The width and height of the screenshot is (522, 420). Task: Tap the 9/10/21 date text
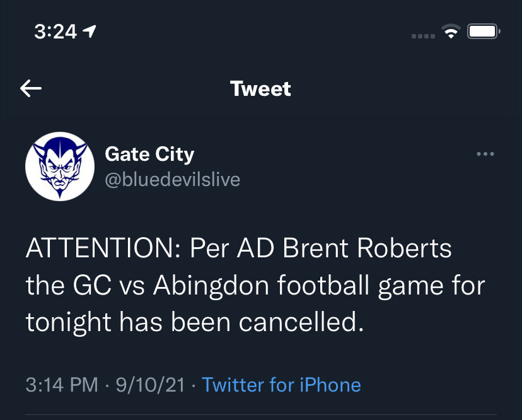tap(150, 385)
